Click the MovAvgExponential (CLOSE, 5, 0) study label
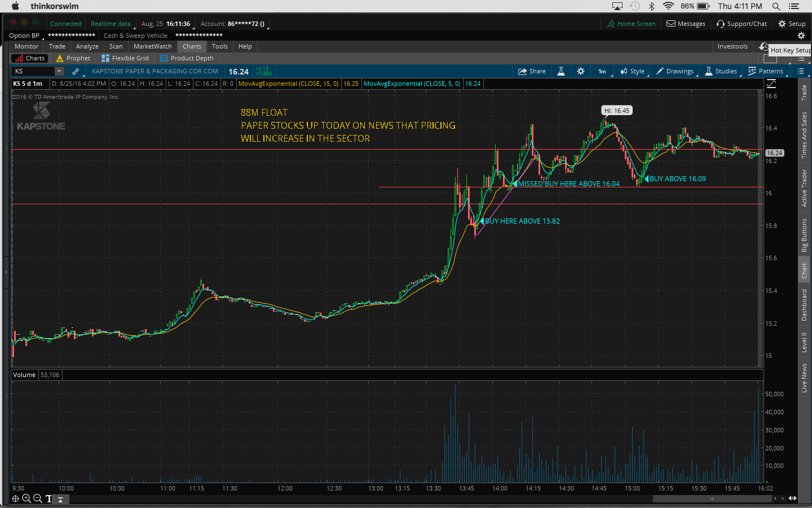 [x=412, y=84]
